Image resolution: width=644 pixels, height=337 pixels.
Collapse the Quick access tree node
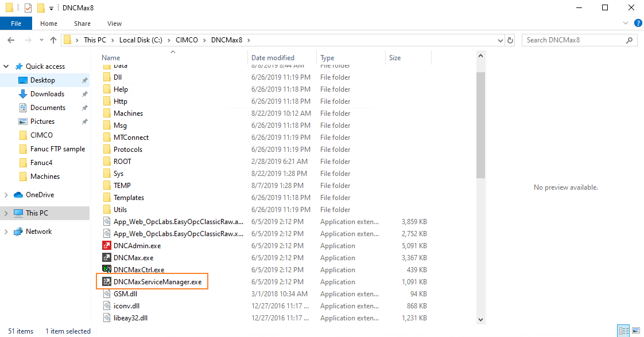click(6, 66)
